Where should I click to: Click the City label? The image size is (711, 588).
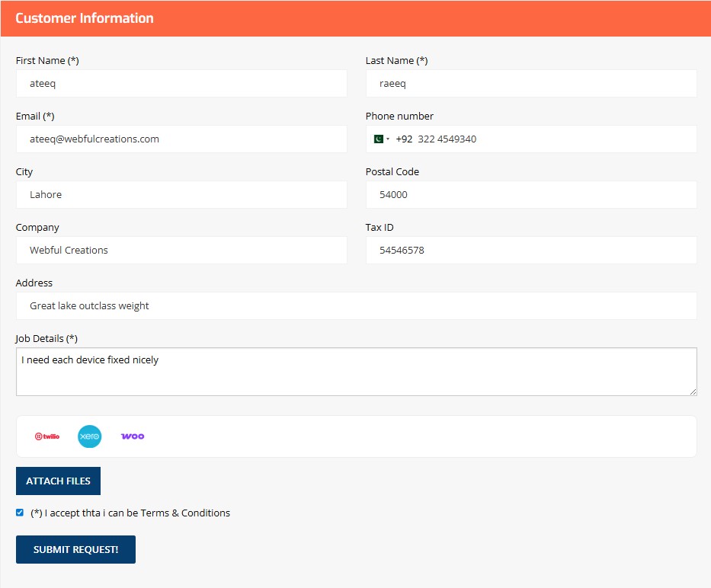24,172
